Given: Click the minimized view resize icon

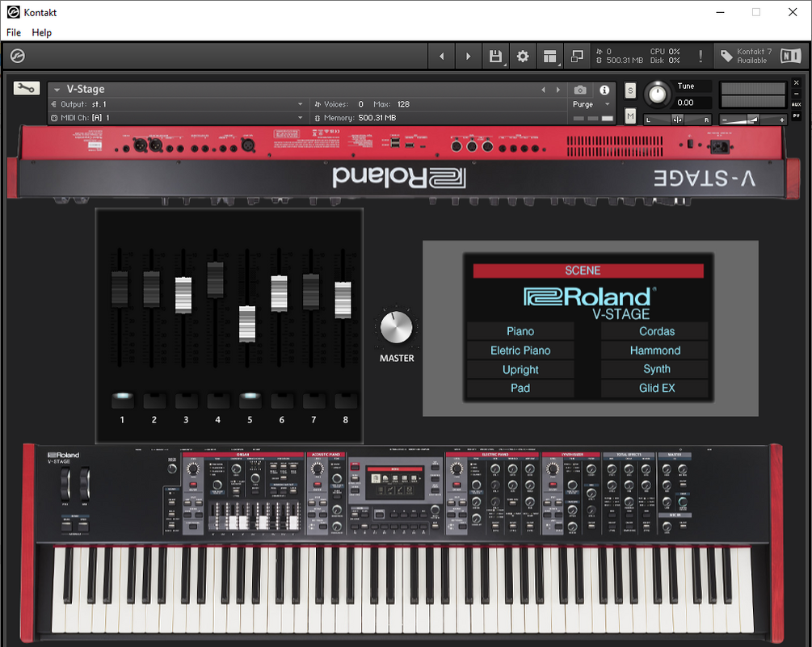Looking at the screenshot, I should coord(577,56).
